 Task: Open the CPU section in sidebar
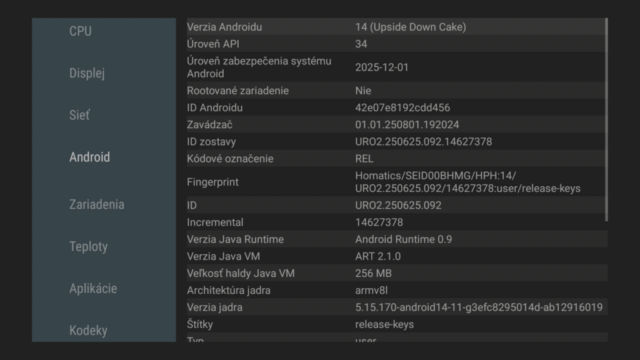point(80,31)
